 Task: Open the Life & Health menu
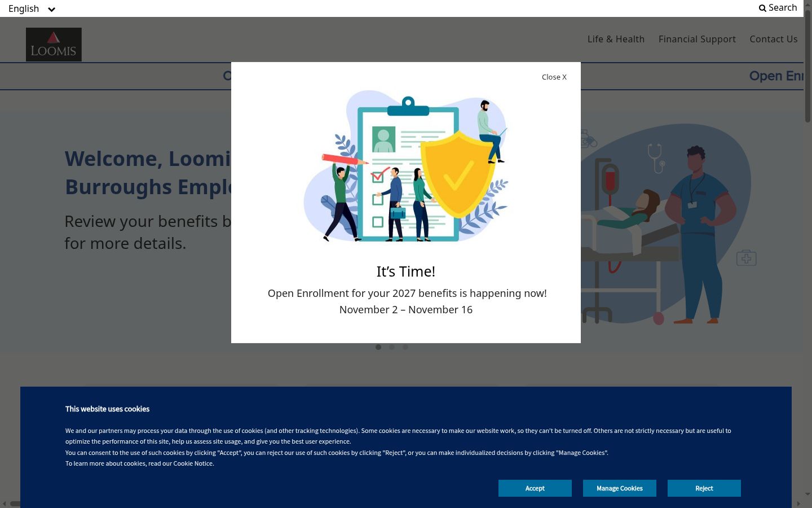[x=616, y=39]
